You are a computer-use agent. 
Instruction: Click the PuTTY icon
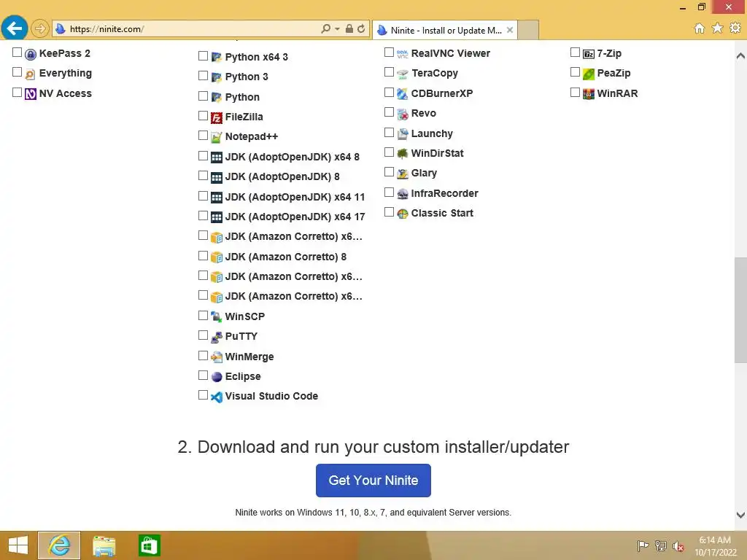pyautogui.click(x=216, y=337)
